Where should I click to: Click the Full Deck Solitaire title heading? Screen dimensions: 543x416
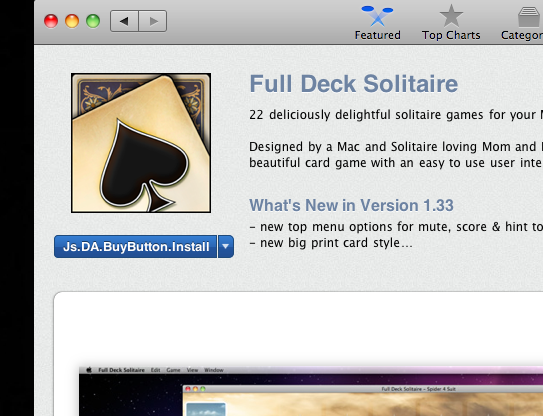(354, 84)
